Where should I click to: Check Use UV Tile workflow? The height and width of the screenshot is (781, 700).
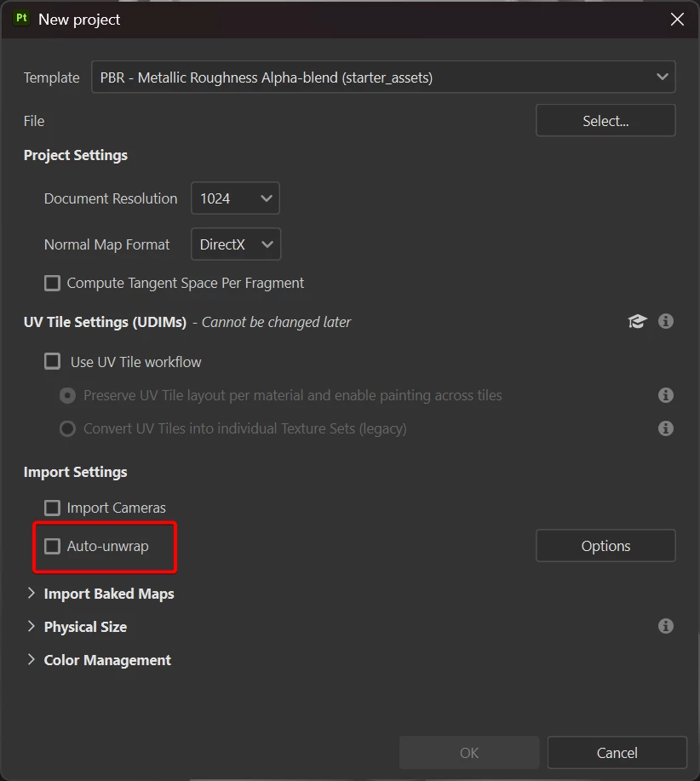(x=52, y=361)
